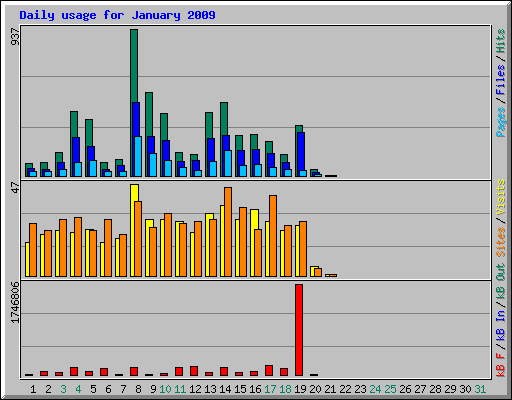The image size is (512, 400).
Task: Click the red kB bar for day 12
Action: tap(194, 371)
